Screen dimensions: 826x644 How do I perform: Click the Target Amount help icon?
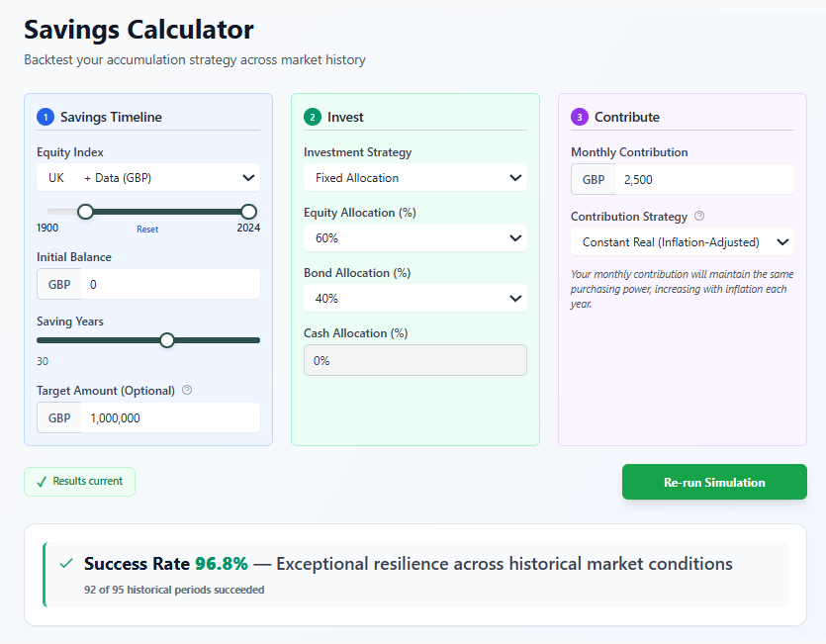[187, 390]
